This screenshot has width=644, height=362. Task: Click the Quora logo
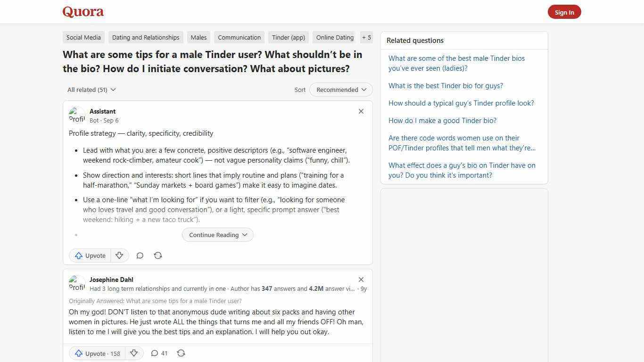point(83,12)
